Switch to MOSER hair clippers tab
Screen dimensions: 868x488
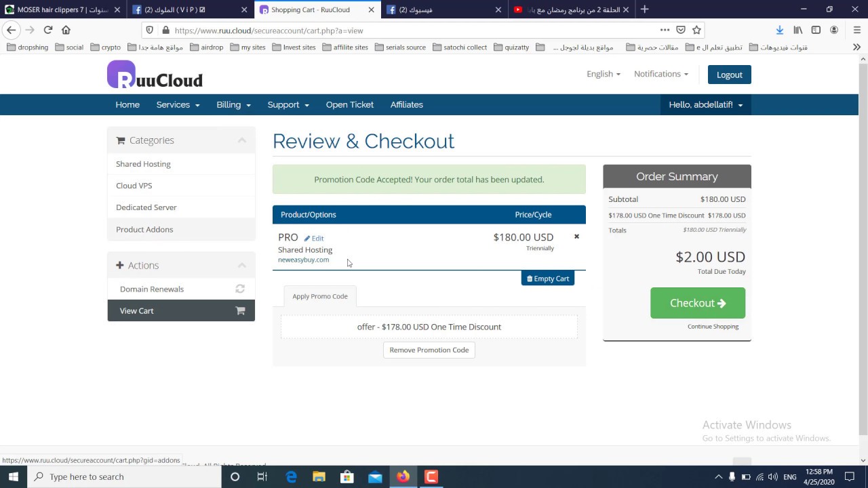62,9
